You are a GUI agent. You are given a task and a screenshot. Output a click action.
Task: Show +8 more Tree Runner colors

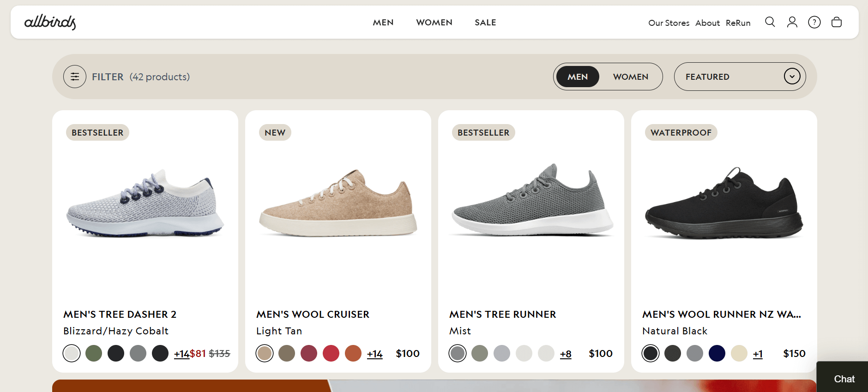[x=566, y=354]
